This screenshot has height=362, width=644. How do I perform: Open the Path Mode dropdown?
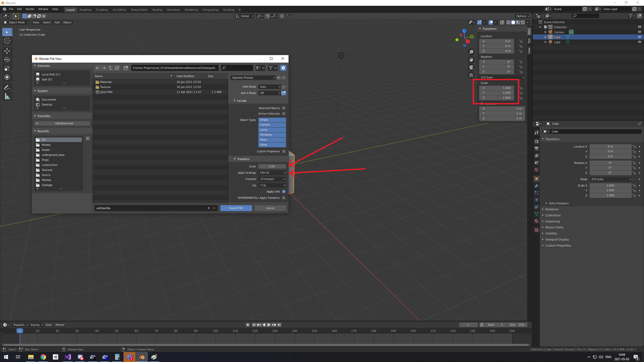tap(269, 86)
